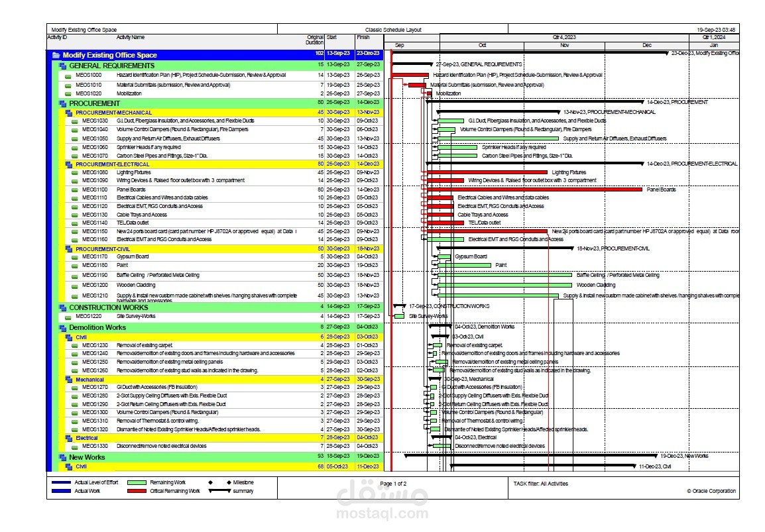
Task: Click the activity icon for MEOS1000
Action: (68, 76)
